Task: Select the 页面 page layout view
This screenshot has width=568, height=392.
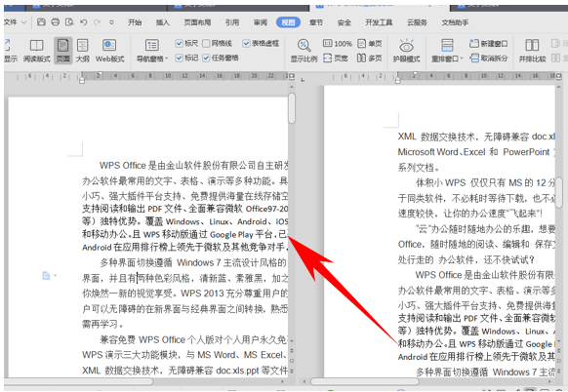Action: point(63,51)
